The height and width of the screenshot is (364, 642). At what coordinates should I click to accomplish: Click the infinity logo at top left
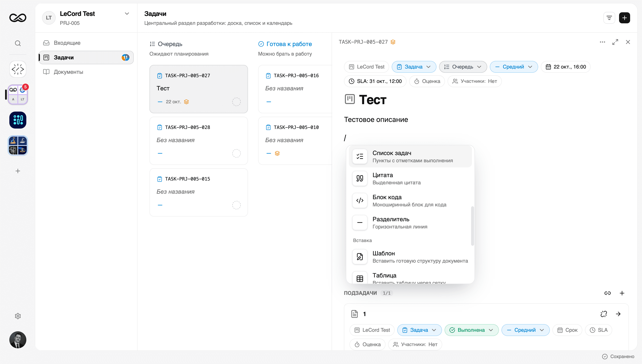[x=18, y=18]
